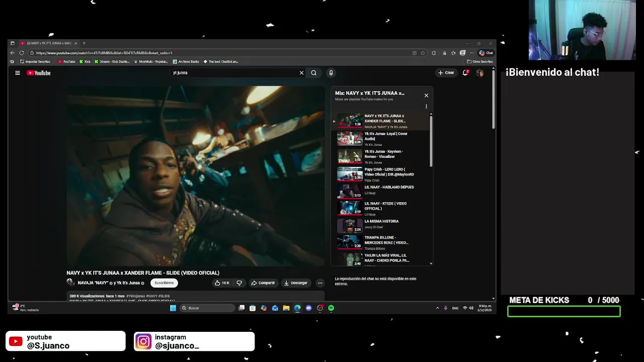
Task: Open Spotify from the taskbar
Action: point(331,308)
